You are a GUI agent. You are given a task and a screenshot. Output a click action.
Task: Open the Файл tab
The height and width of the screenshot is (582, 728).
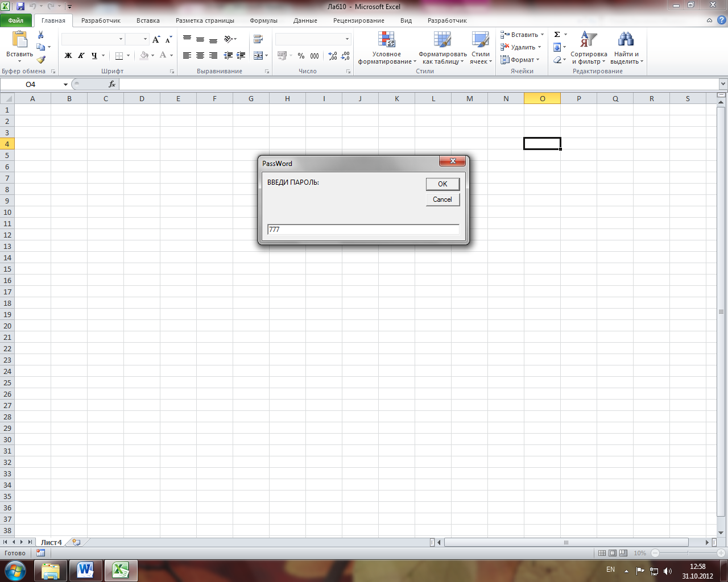tap(16, 20)
